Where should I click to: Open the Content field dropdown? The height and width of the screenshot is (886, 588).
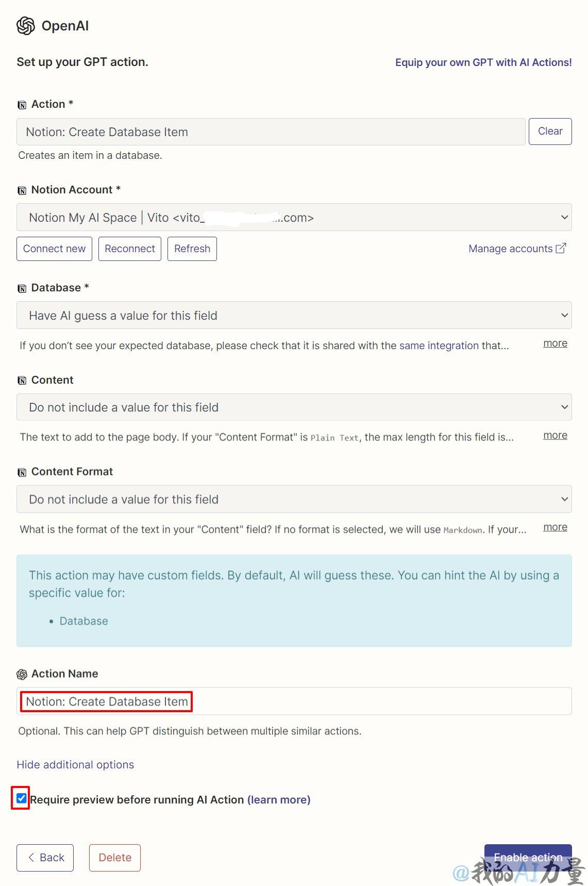point(294,407)
